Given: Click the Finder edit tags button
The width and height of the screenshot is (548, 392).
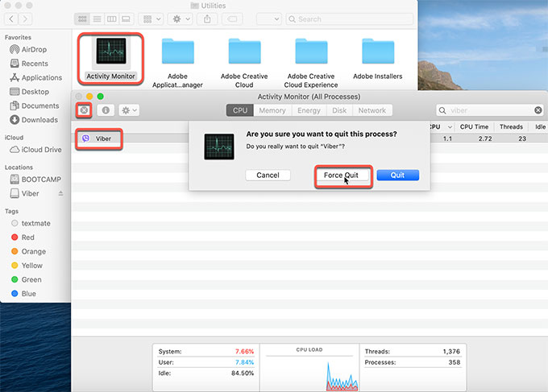Looking at the screenshot, I should [232, 19].
